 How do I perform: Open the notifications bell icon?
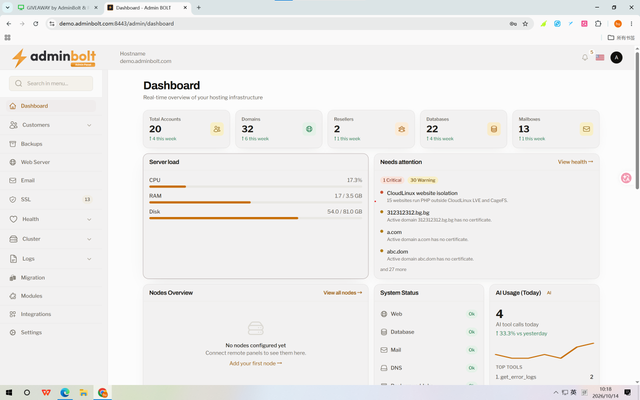pos(584,58)
